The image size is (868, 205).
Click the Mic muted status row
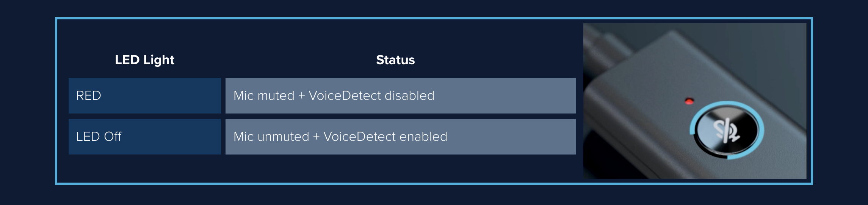pos(401,96)
